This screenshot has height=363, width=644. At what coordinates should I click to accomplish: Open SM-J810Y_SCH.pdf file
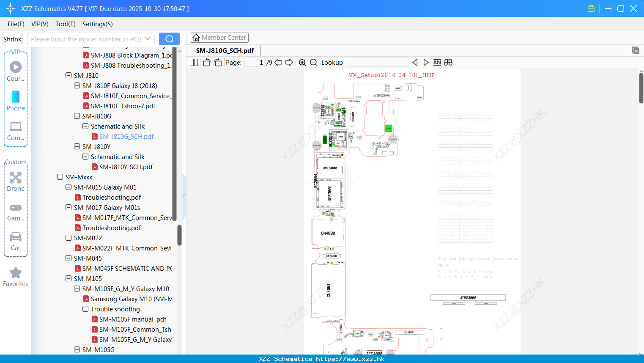[x=126, y=167]
